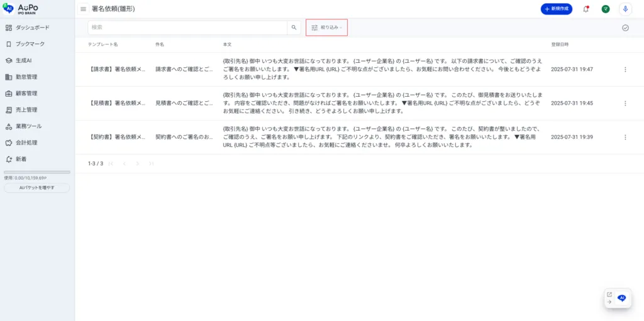
Task: Select 【見積書】署名依頼メ… template name
Action: [116, 104]
